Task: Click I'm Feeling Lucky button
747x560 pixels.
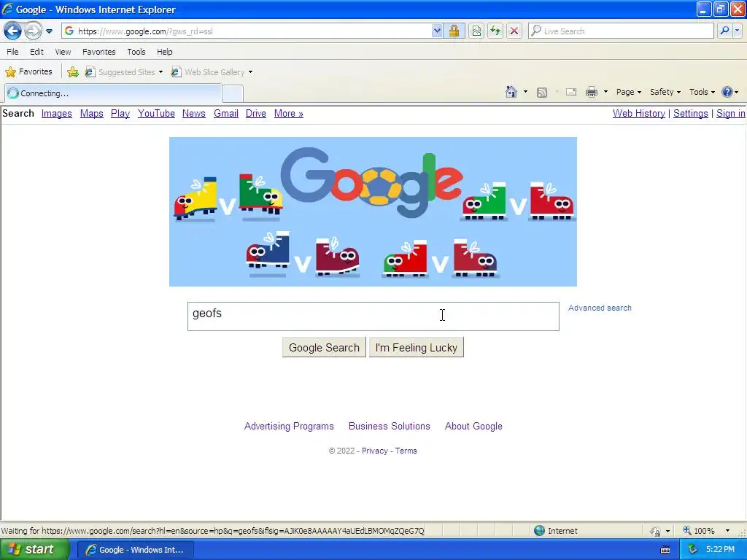Action: 417,348
